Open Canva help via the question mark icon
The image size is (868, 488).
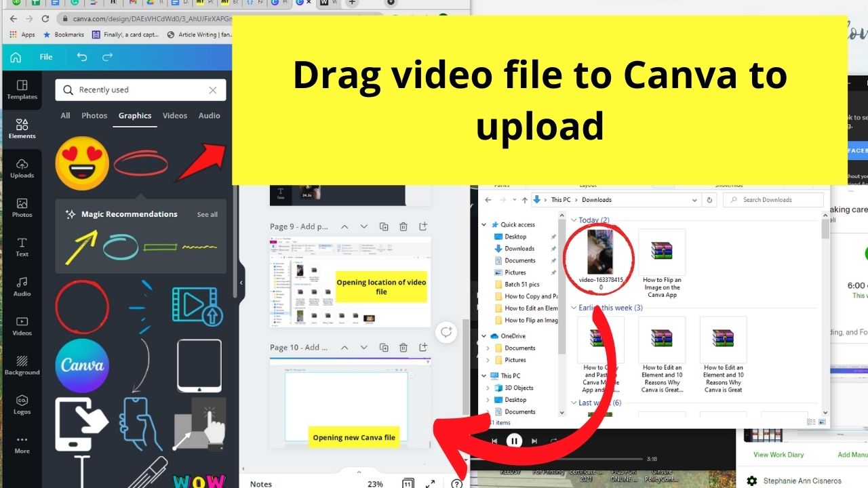(x=456, y=483)
